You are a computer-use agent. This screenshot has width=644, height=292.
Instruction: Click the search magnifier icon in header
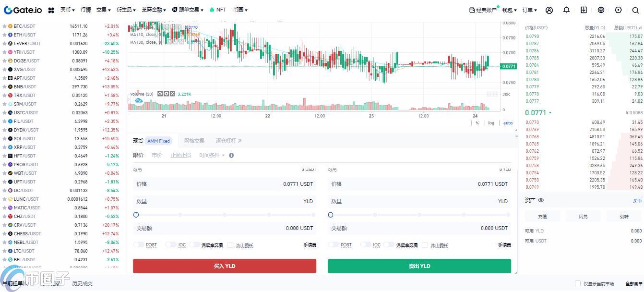(635, 10)
